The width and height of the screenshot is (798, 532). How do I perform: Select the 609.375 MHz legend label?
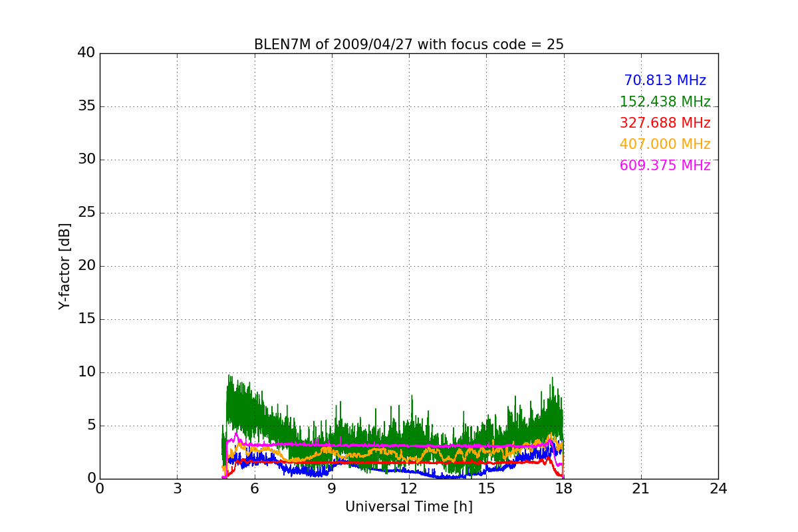click(x=665, y=166)
